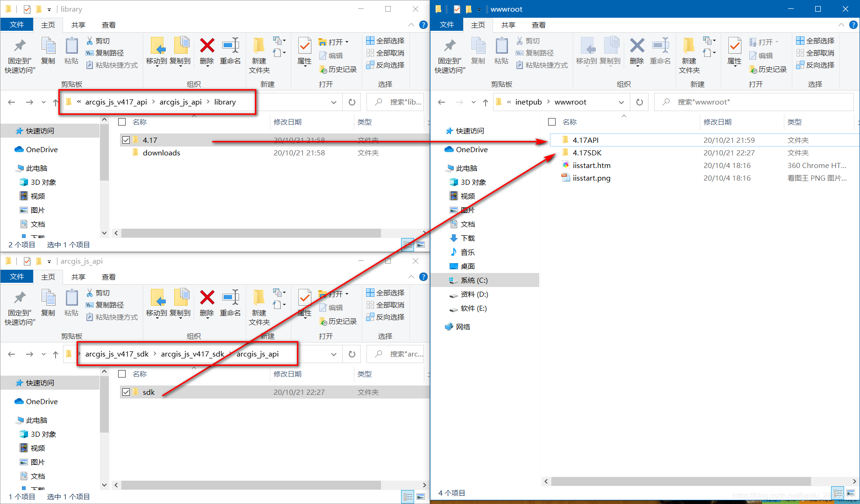Click Select None (全部取消) in arcgis_js_api window

click(386, 305)
